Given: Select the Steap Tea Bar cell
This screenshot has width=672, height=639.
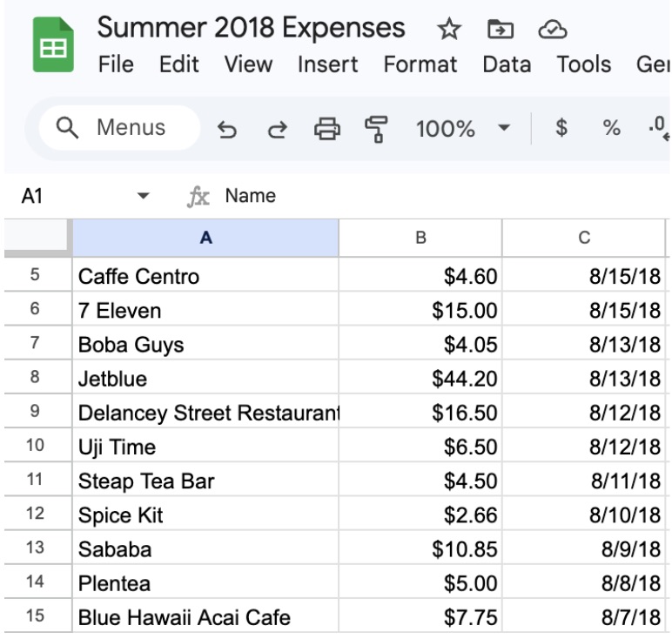Looking at the screenshot, I should pos(205,480).
